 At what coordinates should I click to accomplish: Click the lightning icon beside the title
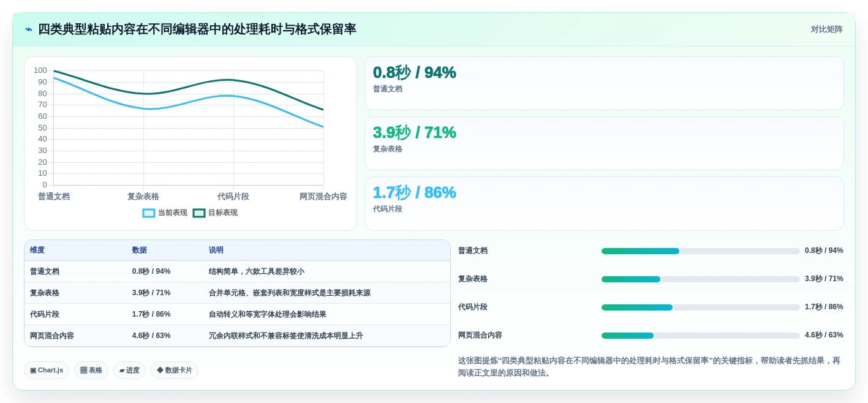tap(29, 29)
